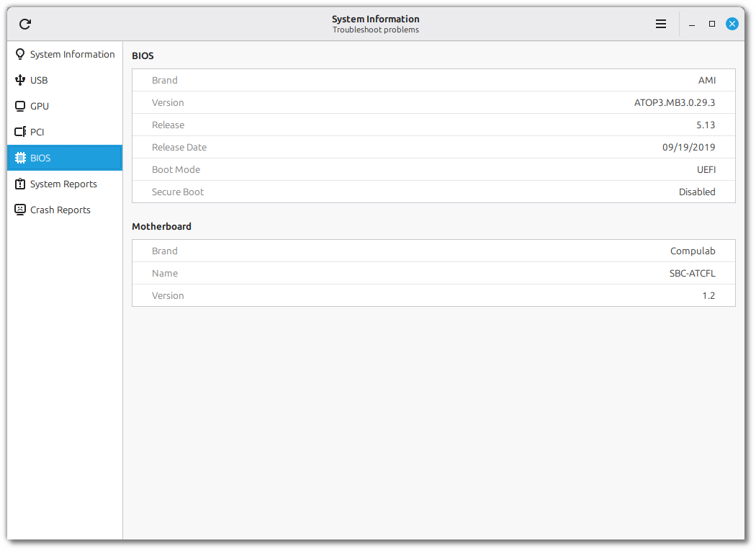Click the Crash Reports sad-face icon
Image resolution: width=756 pixels, height=551 pixels.
19,210
